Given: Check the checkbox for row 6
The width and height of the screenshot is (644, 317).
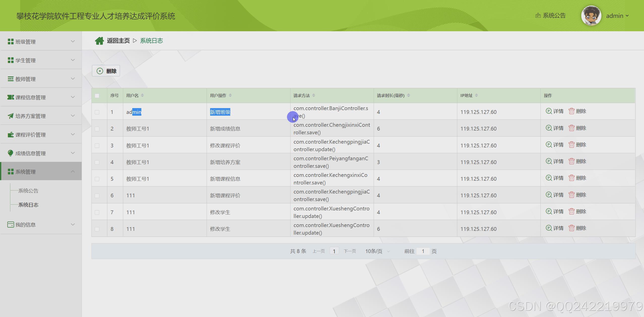Looking at the screenshot, I should coord(97,195).
